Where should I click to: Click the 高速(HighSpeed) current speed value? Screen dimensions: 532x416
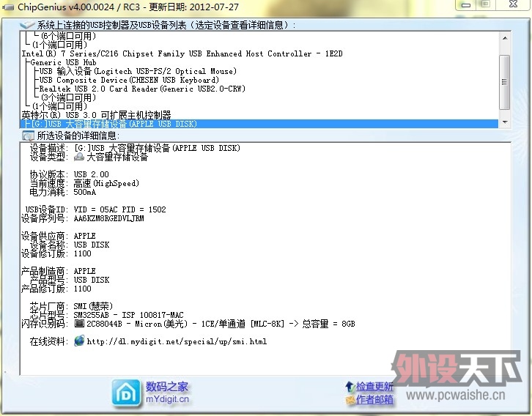(106, 183)
